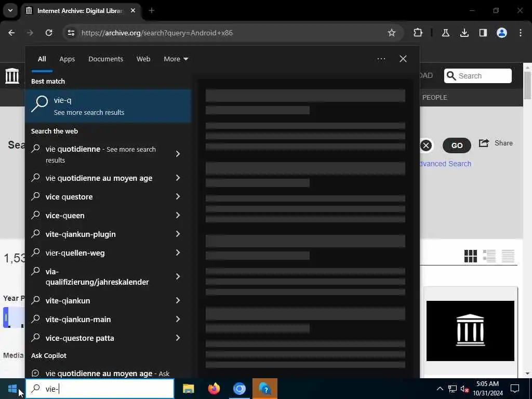532x399 pixels.
Task: Show hidden system tray icons
Action: pyautogui.click(x=440, y=389)
